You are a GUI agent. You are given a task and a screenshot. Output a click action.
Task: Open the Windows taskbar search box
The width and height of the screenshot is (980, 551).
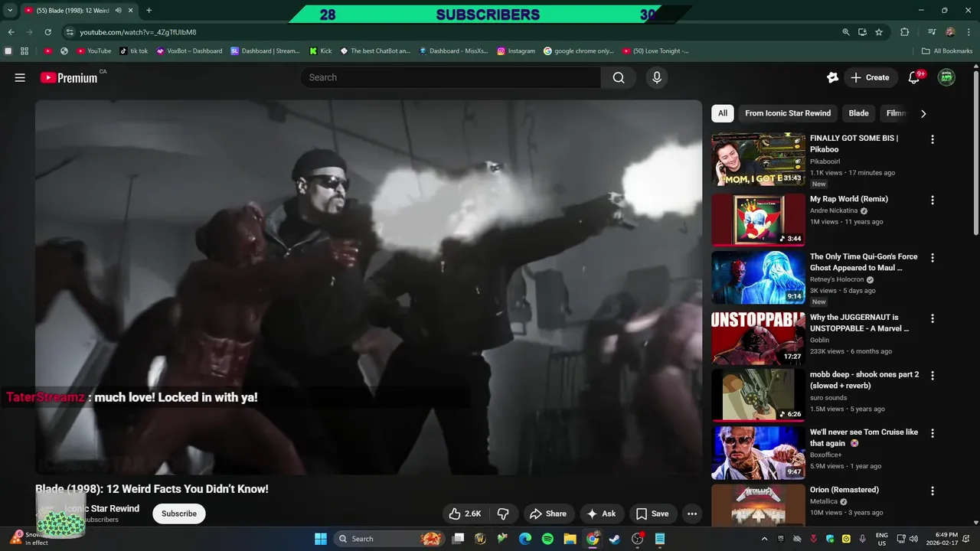point(390,539)
